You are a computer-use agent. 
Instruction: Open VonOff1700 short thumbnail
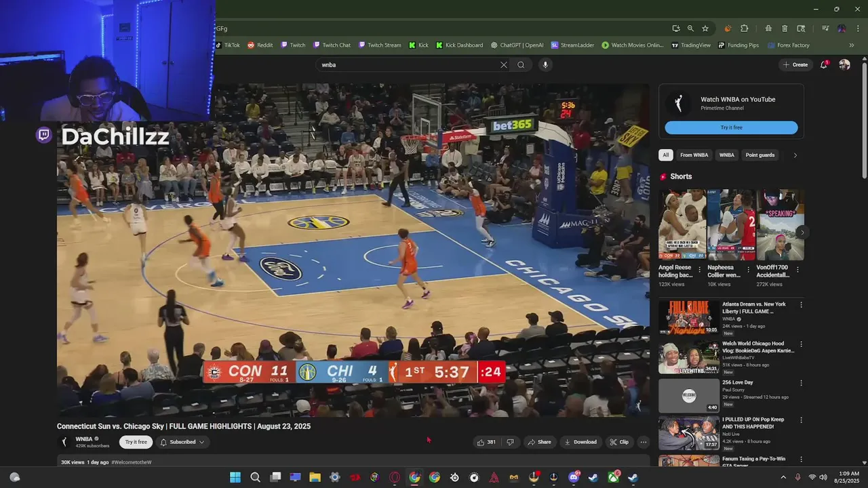(781, 225)
